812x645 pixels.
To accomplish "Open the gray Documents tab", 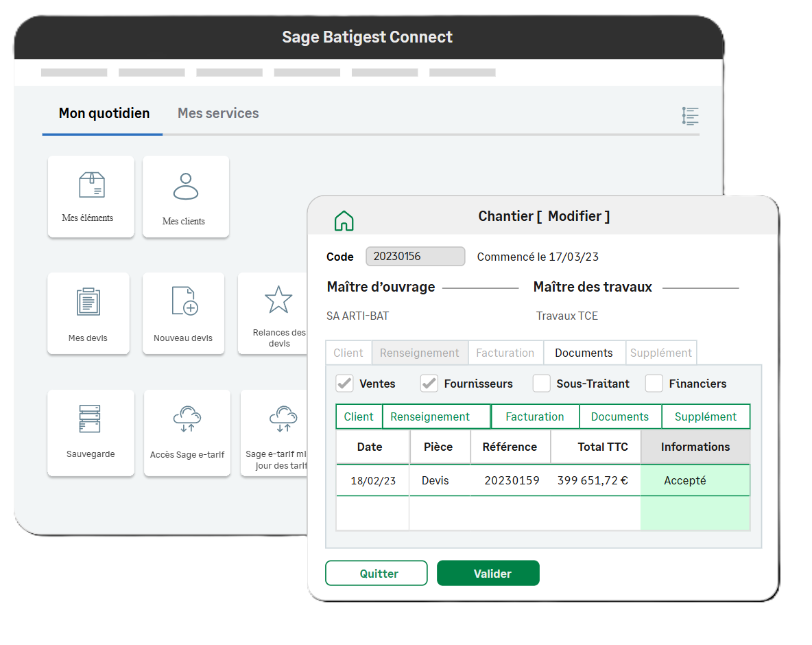I will tap(584, 353).
